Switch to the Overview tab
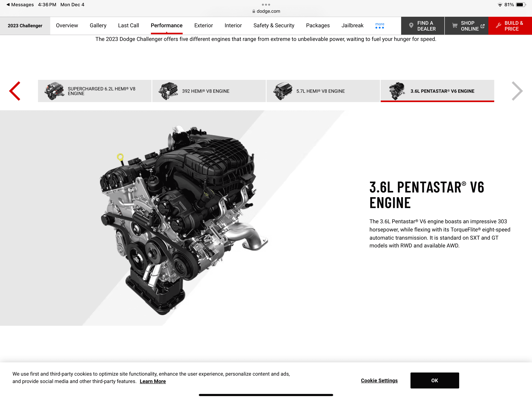Viewport: 532px width, 399px height. (x=67, y=26)
